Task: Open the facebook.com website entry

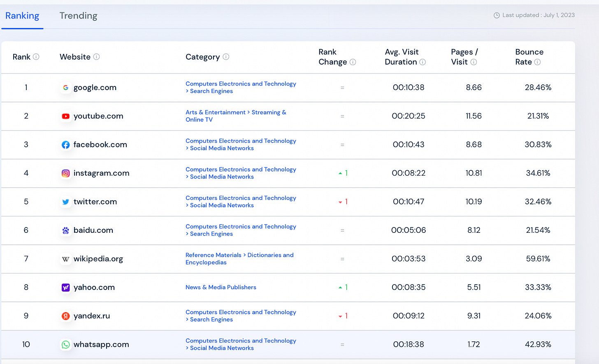Action: 100,145
